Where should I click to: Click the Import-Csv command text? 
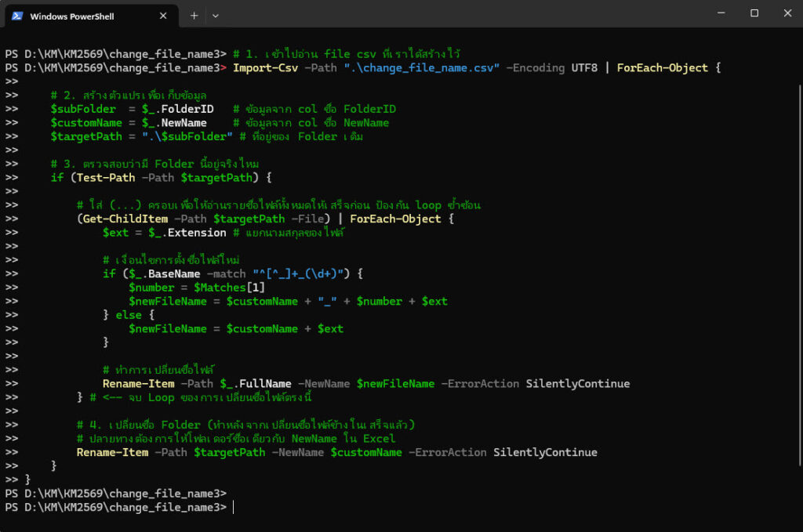tap(265, 68)
